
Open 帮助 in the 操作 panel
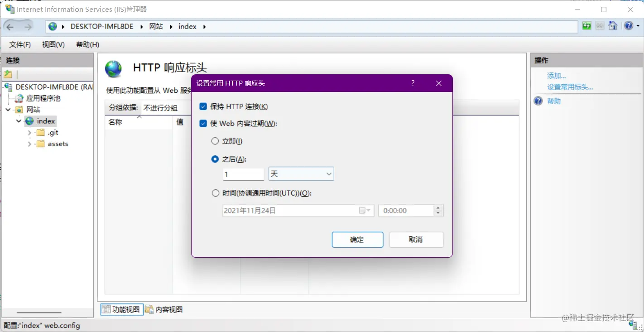(x=554, y=101)
